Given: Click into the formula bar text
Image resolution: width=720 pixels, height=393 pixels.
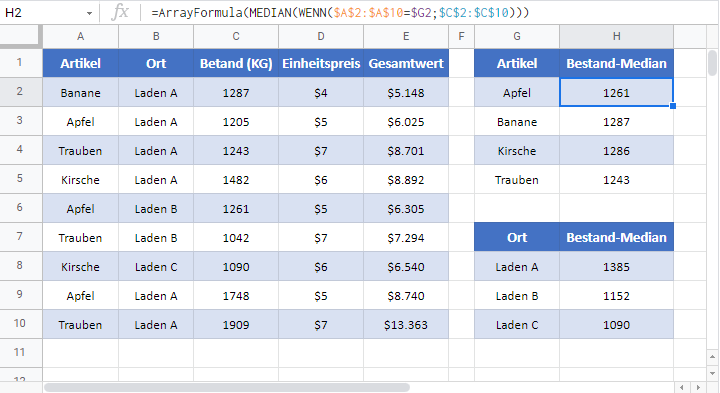Looking at the screenshot, I should (x=340, y=13).
